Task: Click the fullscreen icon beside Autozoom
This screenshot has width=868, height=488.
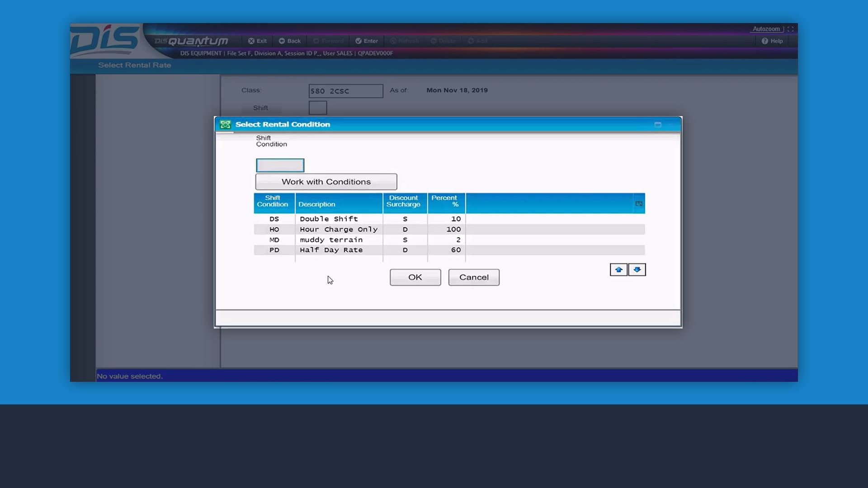Action: coord(790,29)
